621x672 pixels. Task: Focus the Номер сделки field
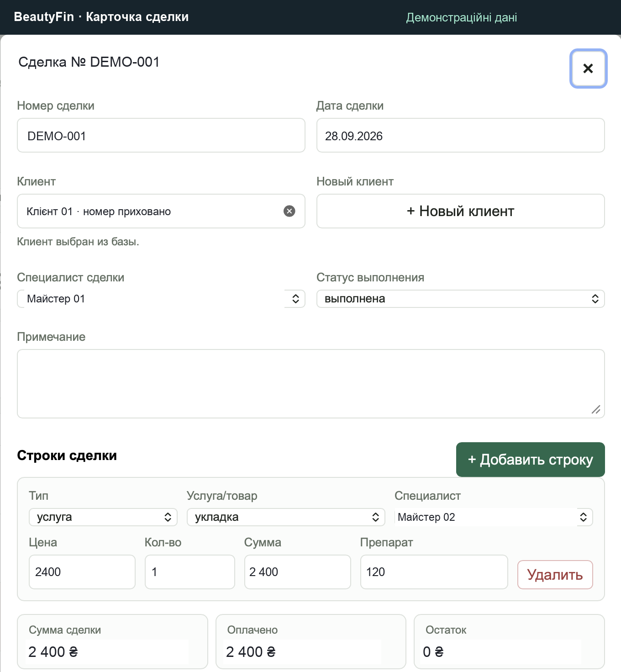[x=161, y=135]
